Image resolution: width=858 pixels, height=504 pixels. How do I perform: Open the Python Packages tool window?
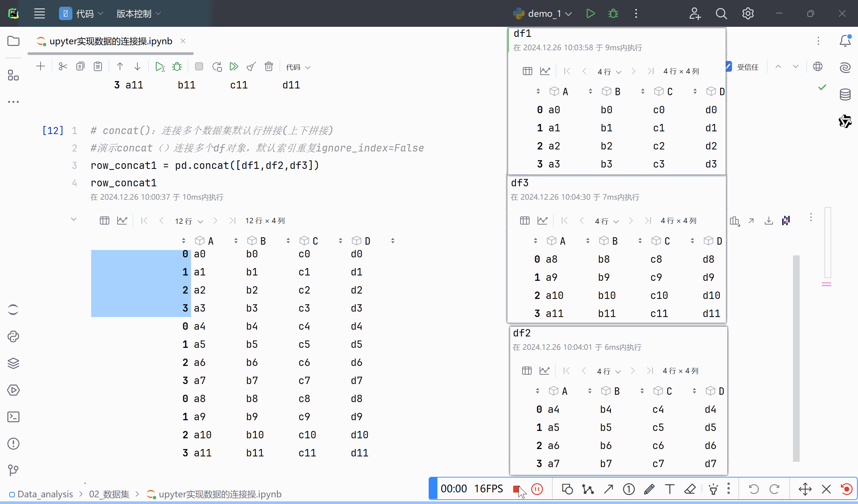tap(13, 363)
